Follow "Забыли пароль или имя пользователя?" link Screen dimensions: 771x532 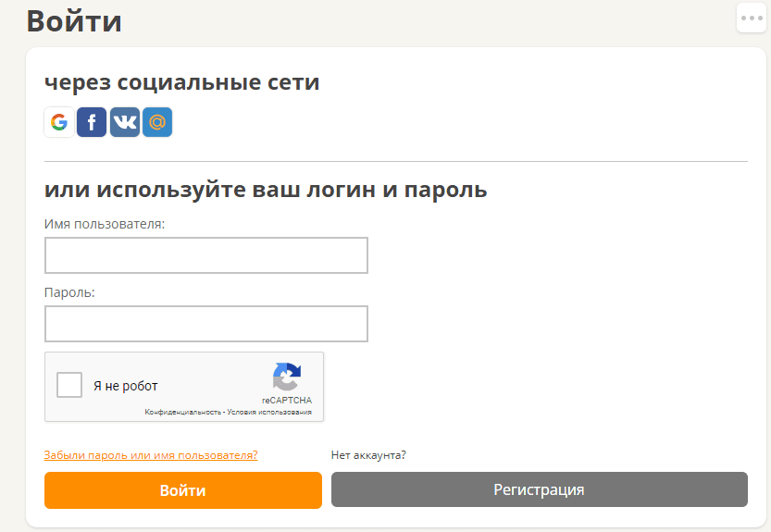click(151, 455)
